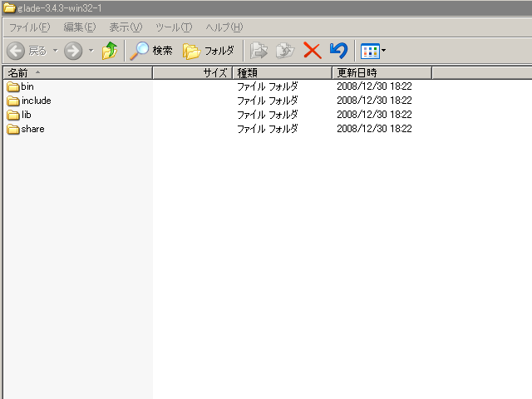Click the Forward arrow button
Image resolution: width=532 pixels, height=399 pixels.
click(73, 51)
